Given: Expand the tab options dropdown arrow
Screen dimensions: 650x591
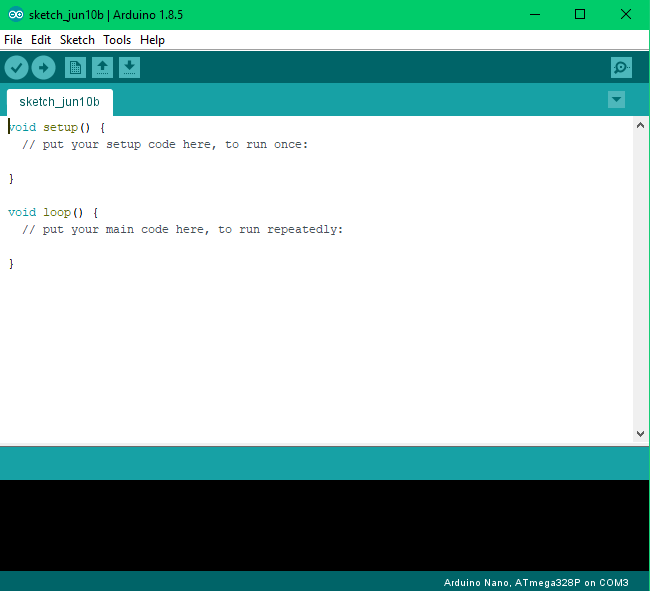Looking at the screenshot, I should tap(616, 99).
